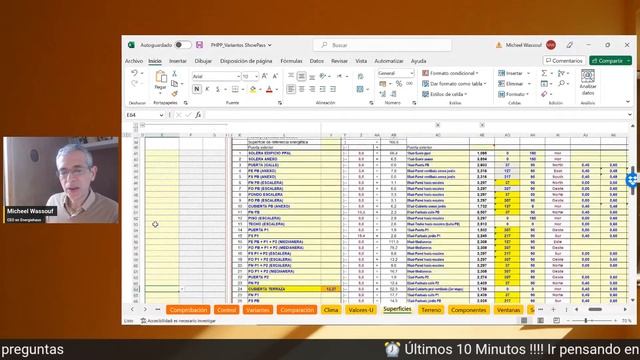This screenshot has height=360, width=640.
Task: Click the Clear eraser icon in Edición
Action: (x=544, y=94)
